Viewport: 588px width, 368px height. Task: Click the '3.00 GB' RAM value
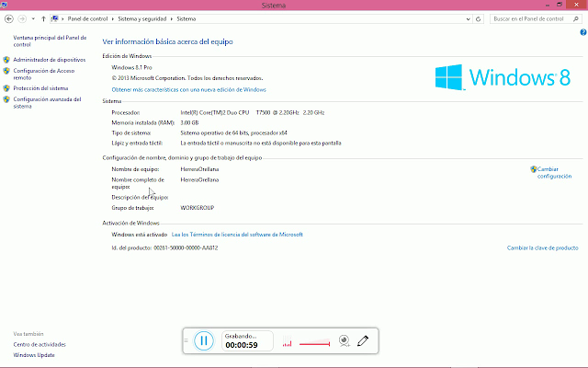pyautogui.click(x=189, y=122)
